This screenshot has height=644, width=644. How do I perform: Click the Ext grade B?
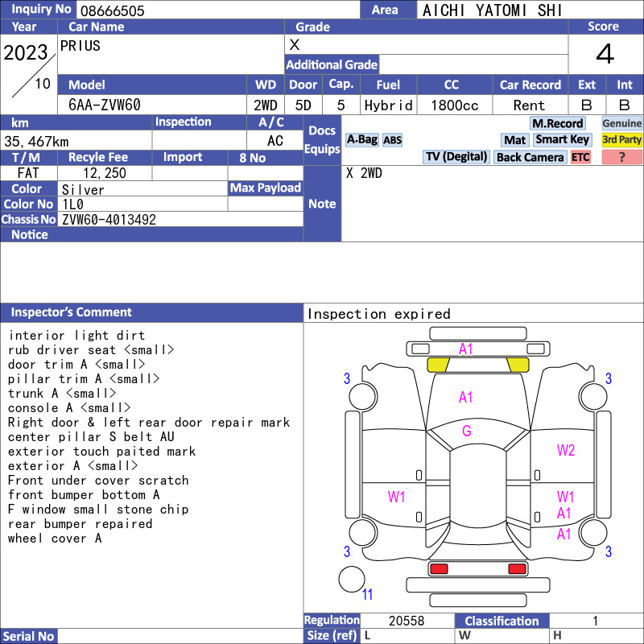click(x=587, y=105)
